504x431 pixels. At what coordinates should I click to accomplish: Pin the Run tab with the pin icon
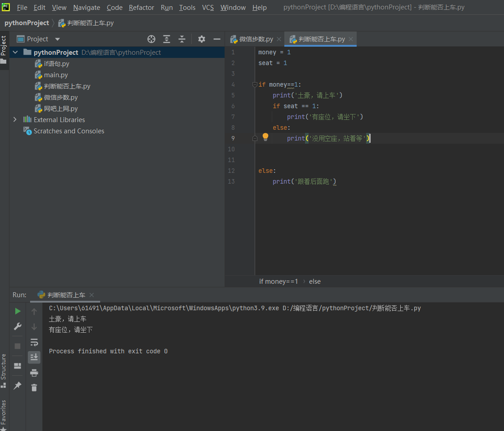(x=18, y=385)
